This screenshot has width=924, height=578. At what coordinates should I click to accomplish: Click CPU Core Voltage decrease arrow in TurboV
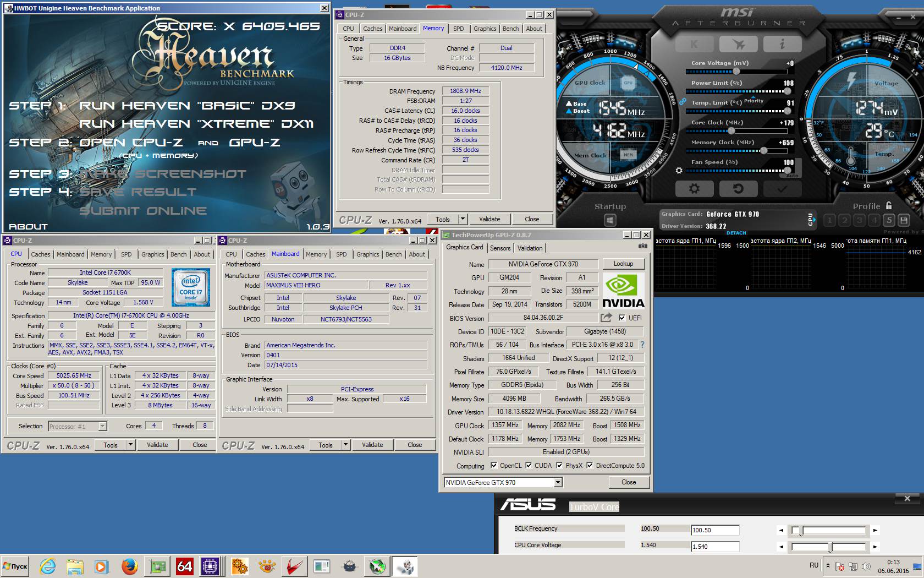[x=781, y=547]
